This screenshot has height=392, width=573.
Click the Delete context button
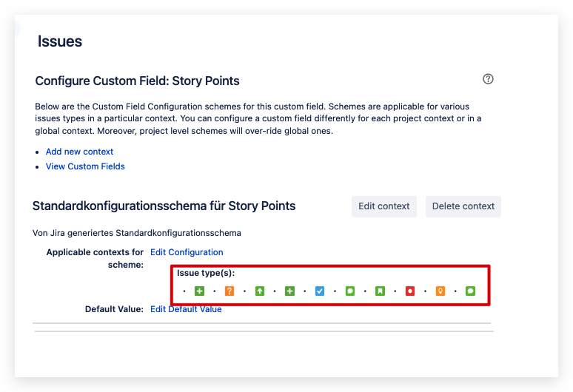click(463, 206)
